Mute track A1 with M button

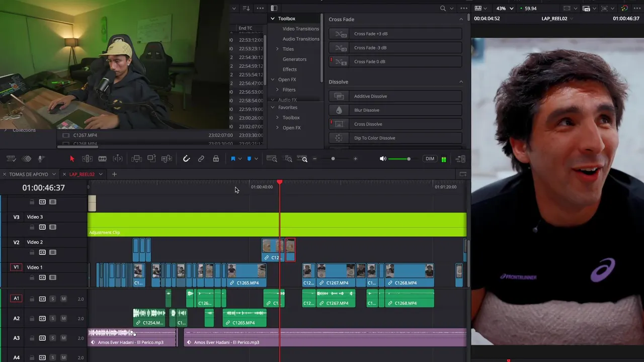tap(63, 299)
